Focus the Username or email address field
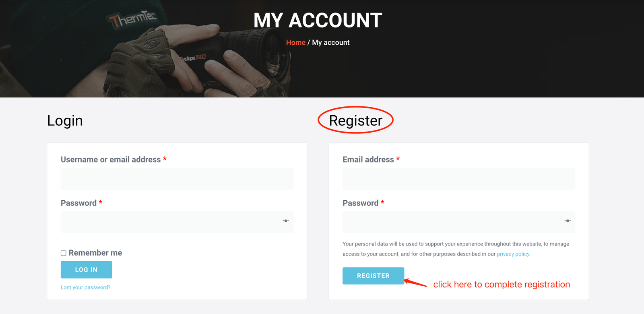The image size is (644, 314). [x=177, y=179]
